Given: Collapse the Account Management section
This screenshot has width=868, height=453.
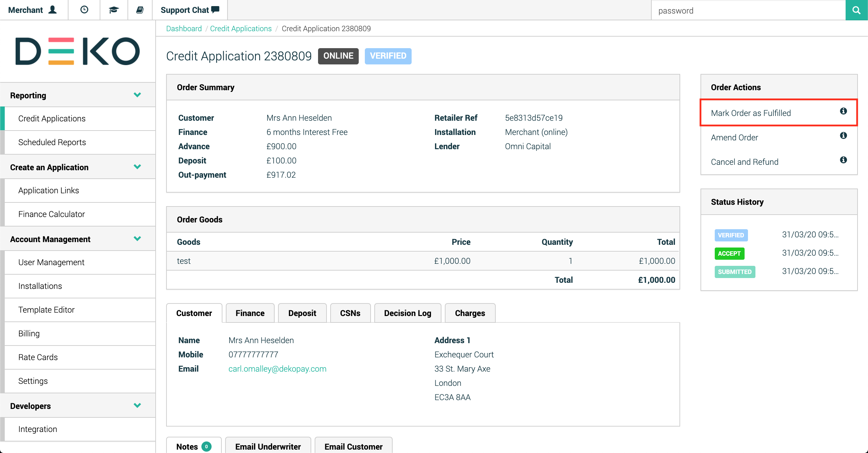Looking at the screenshot, I should (x=137, y=239).
